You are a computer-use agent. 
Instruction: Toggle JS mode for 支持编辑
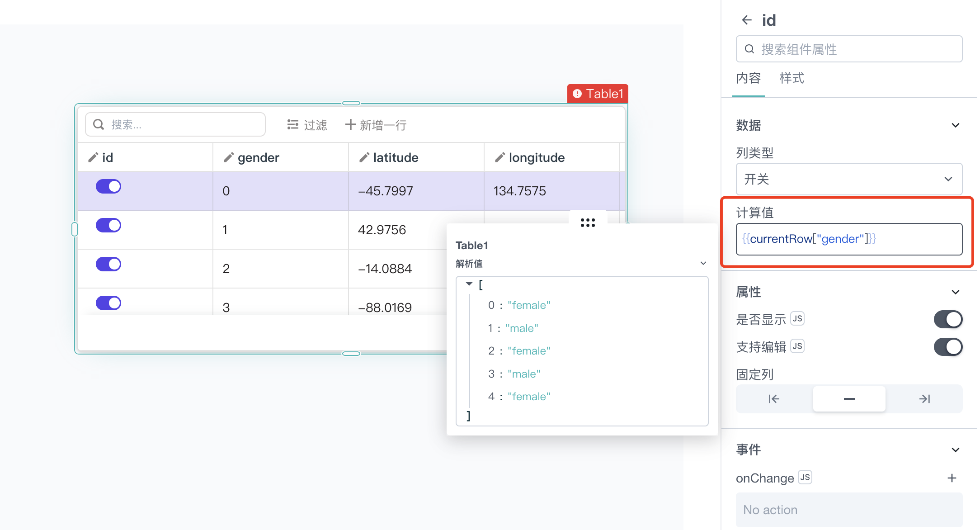(x=797, y=346)
